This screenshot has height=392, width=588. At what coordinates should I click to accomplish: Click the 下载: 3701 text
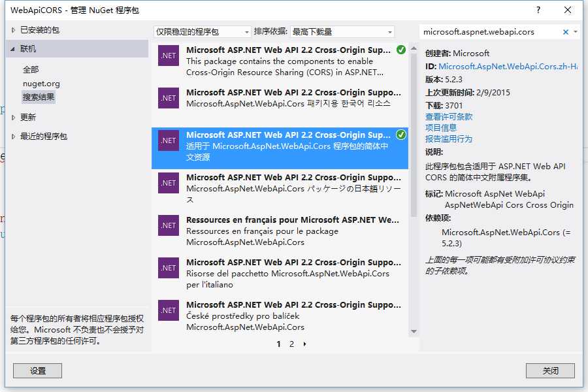coord(444,106)
